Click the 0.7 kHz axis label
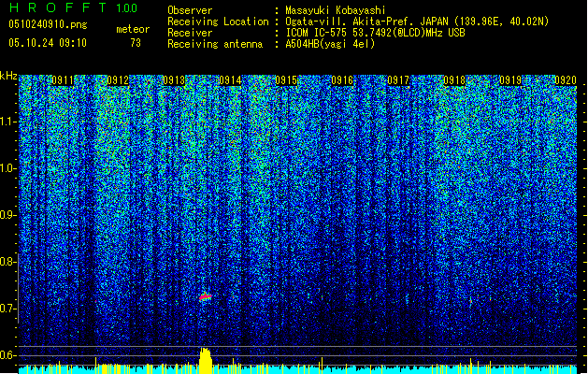This screenshot has height=374, width=588. coord(7,309)
